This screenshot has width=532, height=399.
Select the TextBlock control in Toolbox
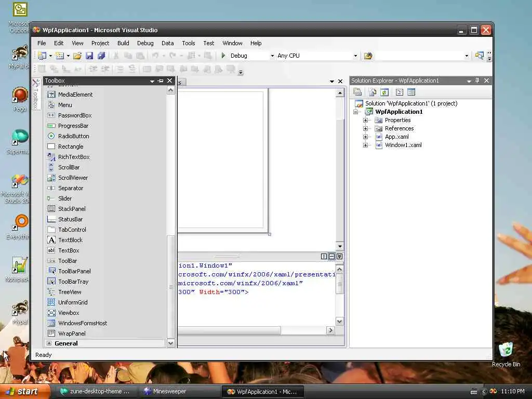(x=70, y=240)
